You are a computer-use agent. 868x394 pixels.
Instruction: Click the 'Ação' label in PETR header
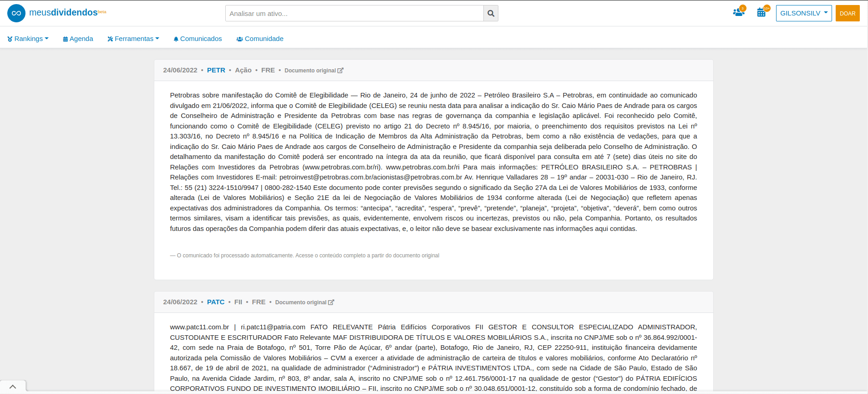(x=243, y=70)
